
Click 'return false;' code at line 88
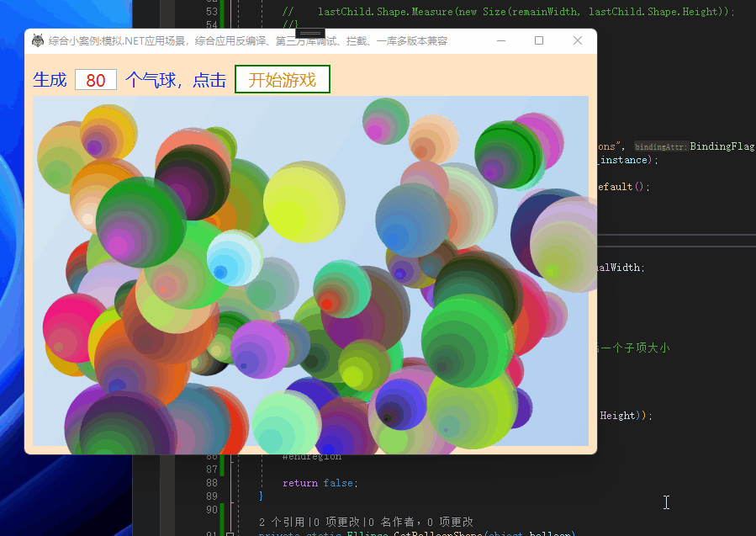320,483
